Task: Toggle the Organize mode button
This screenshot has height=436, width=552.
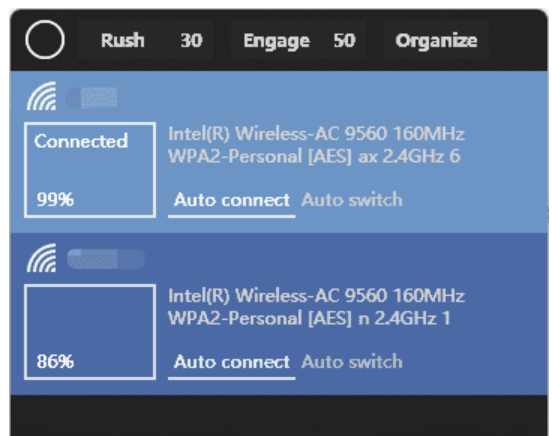Action: click(x=436, y=40)
